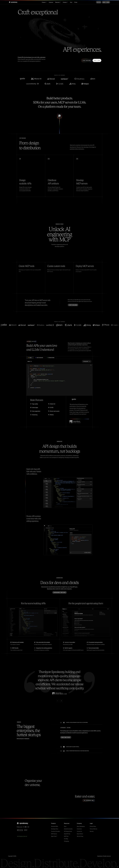Viewport: 119px width, 868px height.
Task: Click the Union types feature icon
Action: point(31,408)
